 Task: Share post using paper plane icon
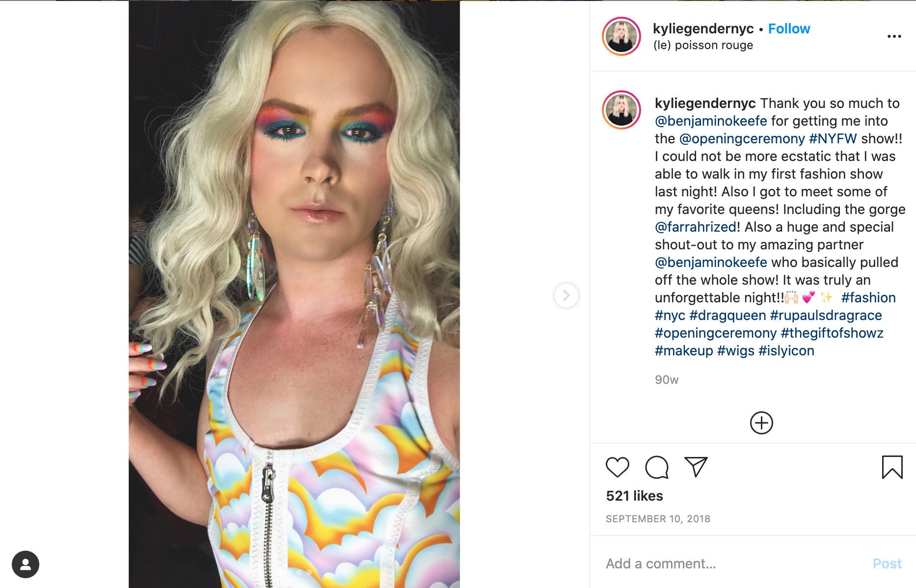coord(696,467)
